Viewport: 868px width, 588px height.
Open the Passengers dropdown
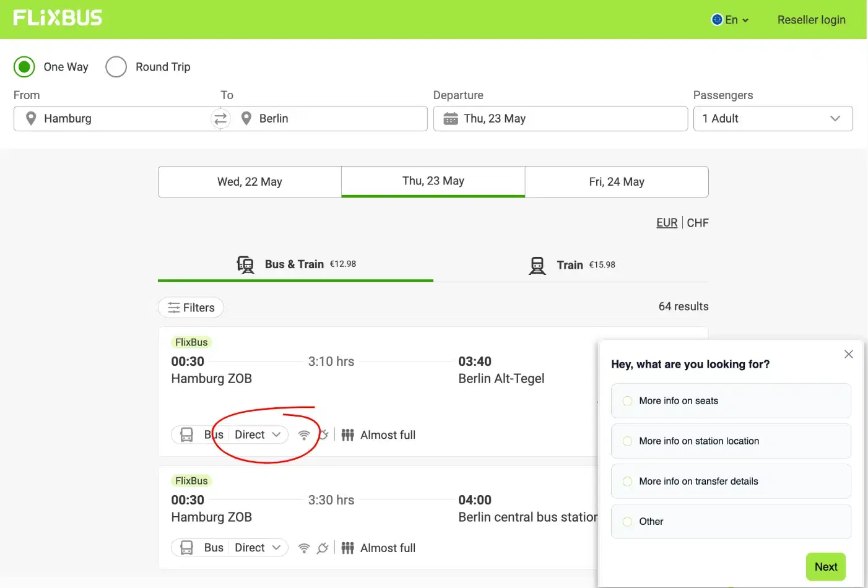(773, 118)
